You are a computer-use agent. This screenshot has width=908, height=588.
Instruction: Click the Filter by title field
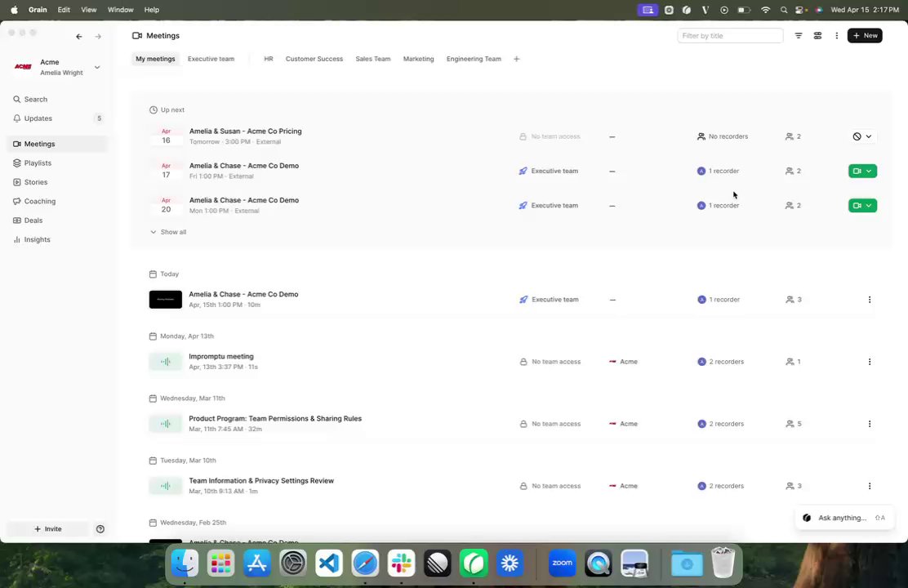coord(730,35)
